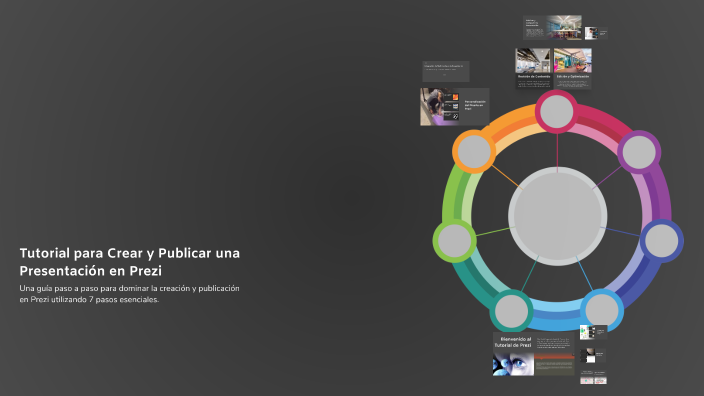Select the teal topic circle on the wheel
Screen dimensions: 704x396
click(x=511, y=311)
